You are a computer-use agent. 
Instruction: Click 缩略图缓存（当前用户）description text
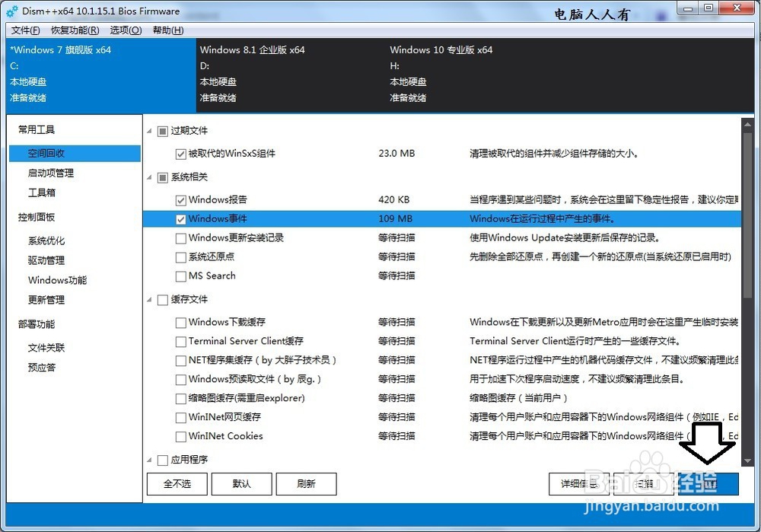pyautogui.click(x=518, y=398)
